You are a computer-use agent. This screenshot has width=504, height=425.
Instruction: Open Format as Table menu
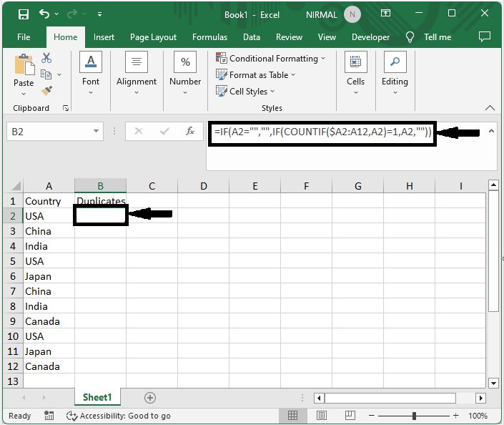[255, 74]
